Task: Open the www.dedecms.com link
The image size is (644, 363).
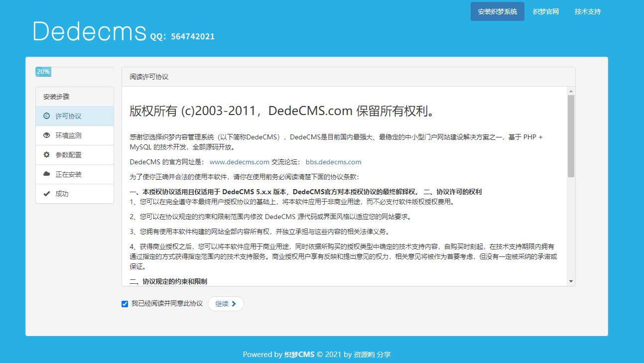Action: tap(240, 162)
